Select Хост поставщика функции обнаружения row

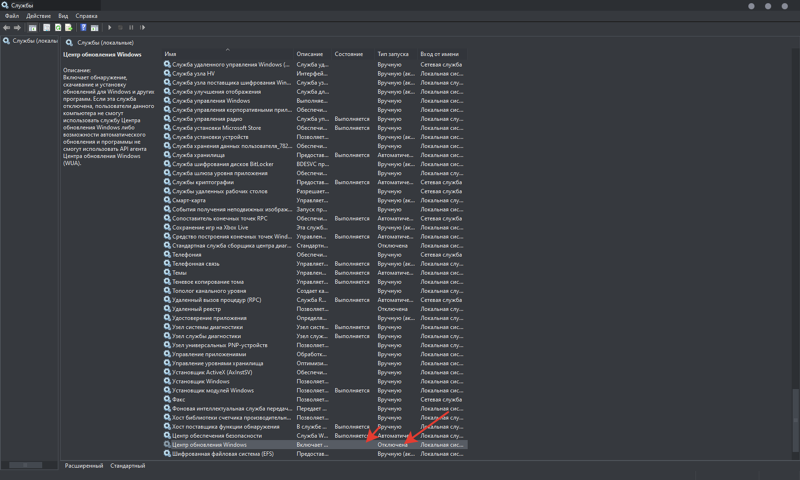click(x=315, y=426)
